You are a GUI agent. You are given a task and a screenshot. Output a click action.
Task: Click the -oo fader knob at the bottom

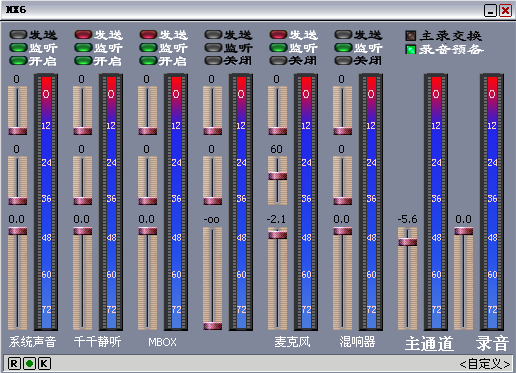click(x=213, y=326)
